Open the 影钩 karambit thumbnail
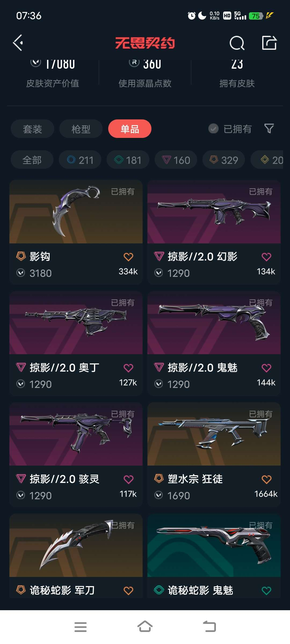 [76, 212]
